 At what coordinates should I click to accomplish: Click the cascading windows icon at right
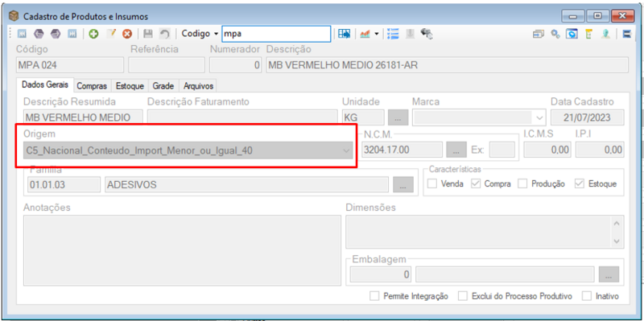pos(539,34)
